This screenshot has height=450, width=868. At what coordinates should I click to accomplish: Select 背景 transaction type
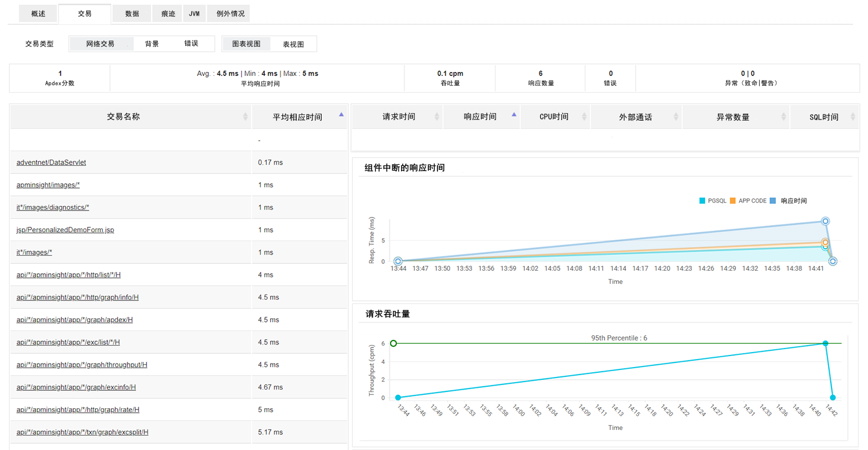click(152, 43)
